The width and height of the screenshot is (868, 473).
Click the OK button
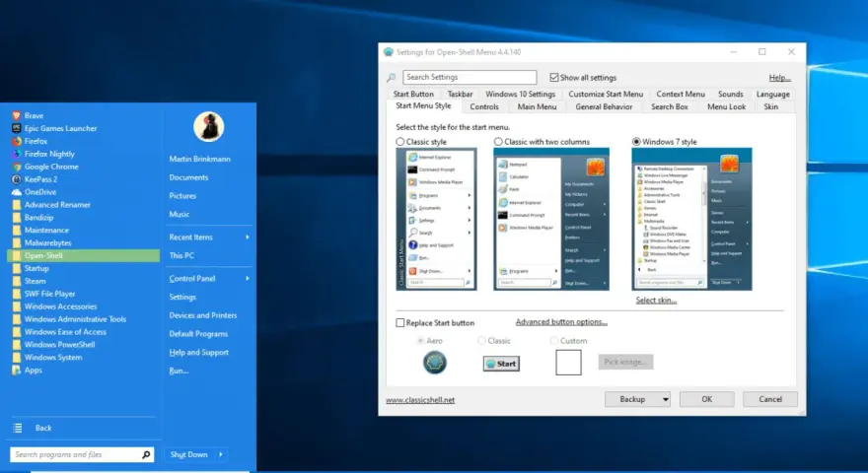[707, 399]
